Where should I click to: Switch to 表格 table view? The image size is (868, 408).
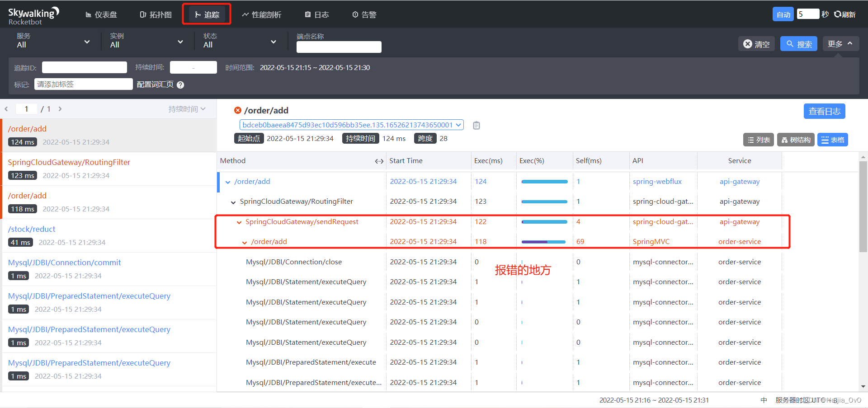coord(832,140)
